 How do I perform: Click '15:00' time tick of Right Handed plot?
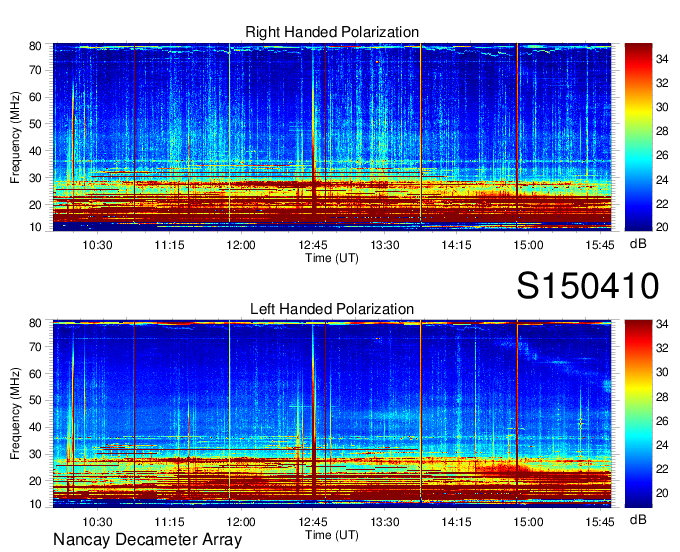coord(528,245)
